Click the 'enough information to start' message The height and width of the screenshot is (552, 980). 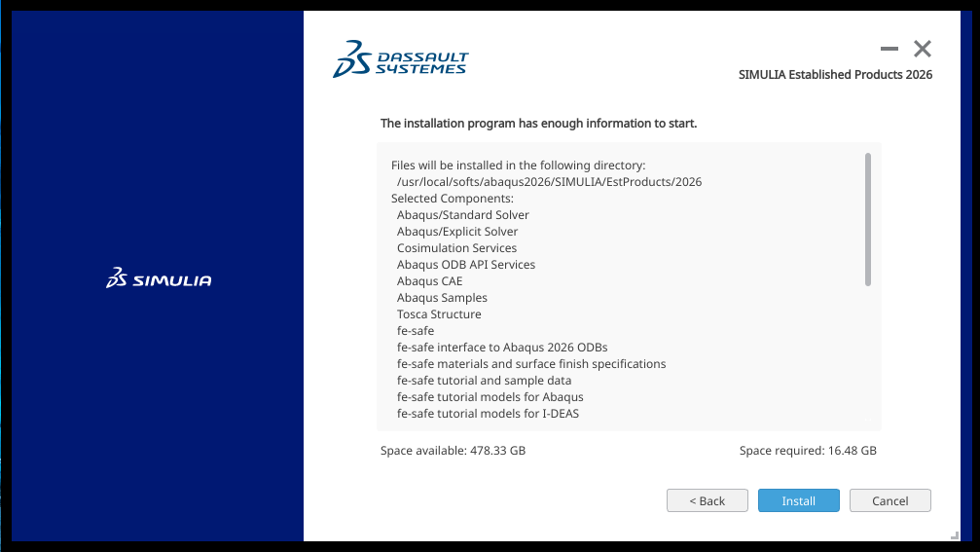(538, 124)
